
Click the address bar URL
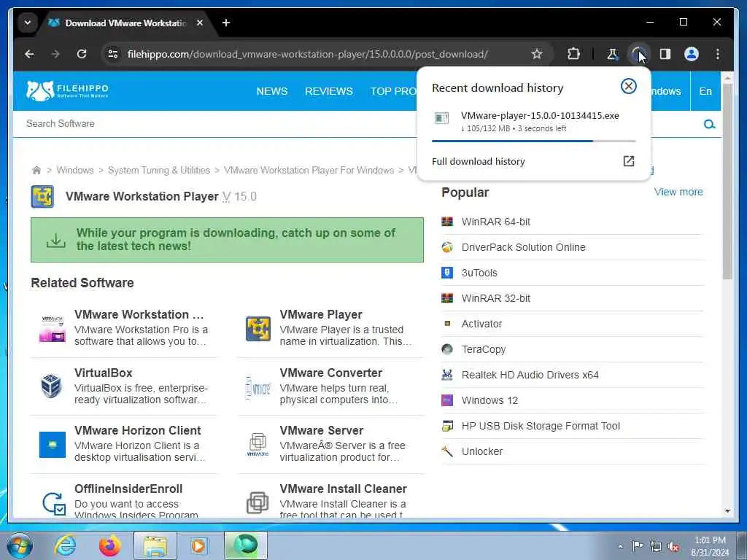point(308,54)
